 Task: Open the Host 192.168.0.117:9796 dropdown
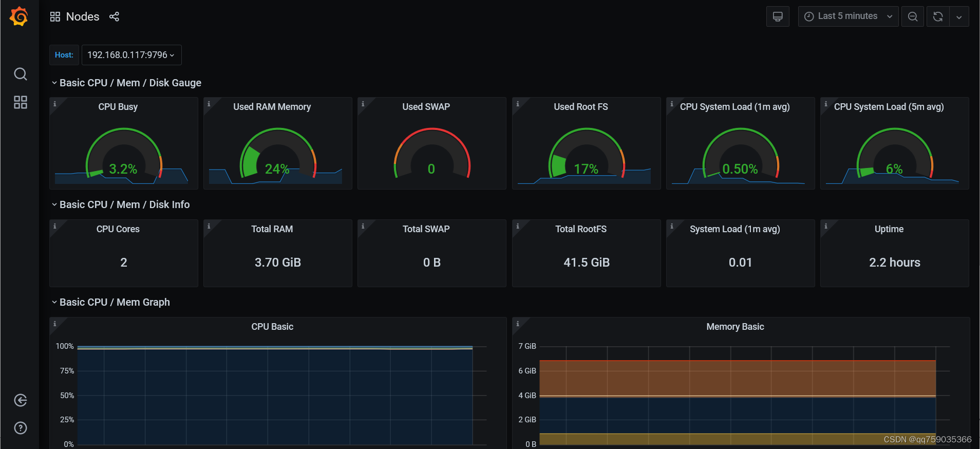(x=131, y=55)
